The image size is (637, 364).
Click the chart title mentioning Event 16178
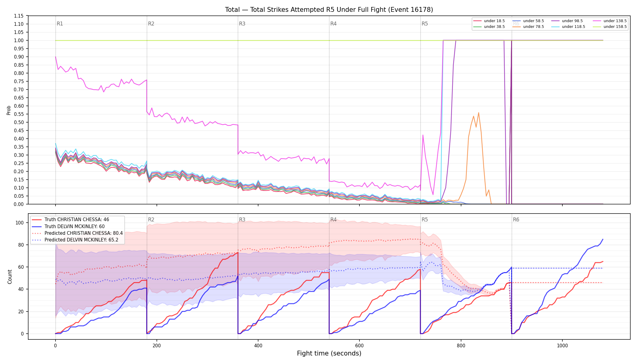coord(329,10)
